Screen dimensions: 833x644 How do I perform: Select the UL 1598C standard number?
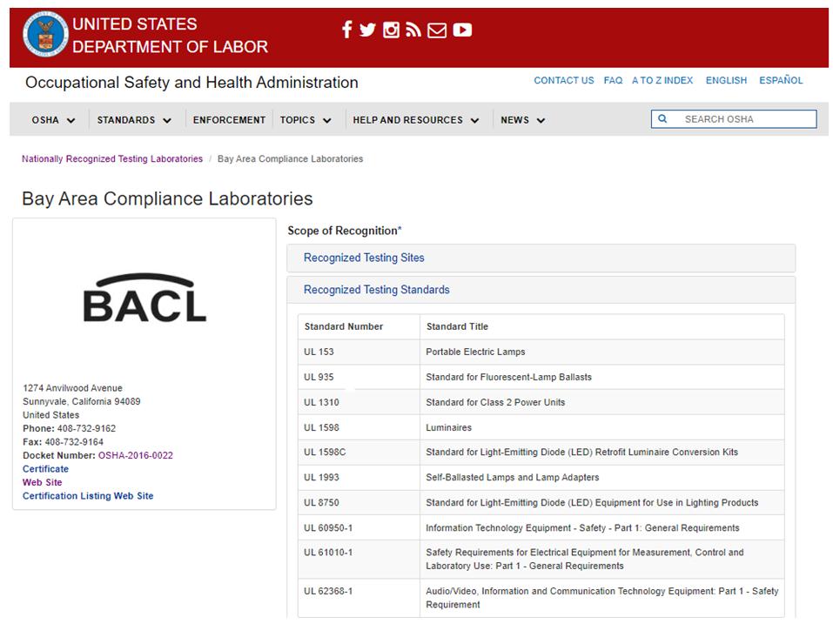325,453
